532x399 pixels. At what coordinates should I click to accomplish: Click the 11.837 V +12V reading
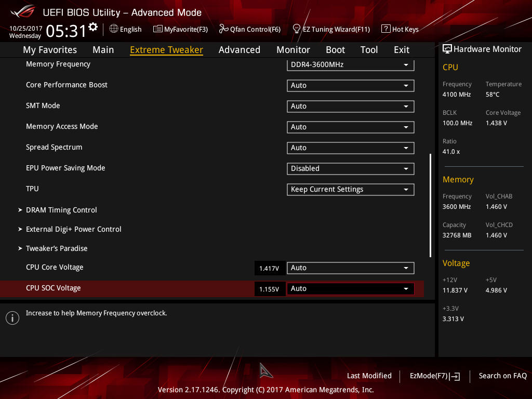(x=455, y=290)
